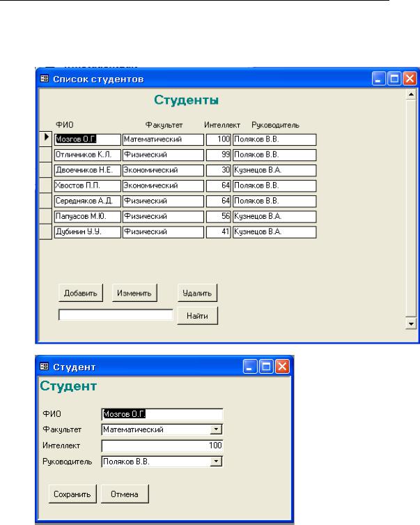
Task: Click the Папуасов М.Ю. name cell
Action: [87, 216]
